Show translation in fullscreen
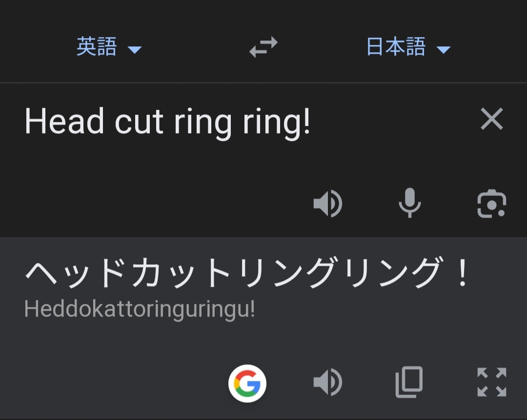 click(492, 382)
